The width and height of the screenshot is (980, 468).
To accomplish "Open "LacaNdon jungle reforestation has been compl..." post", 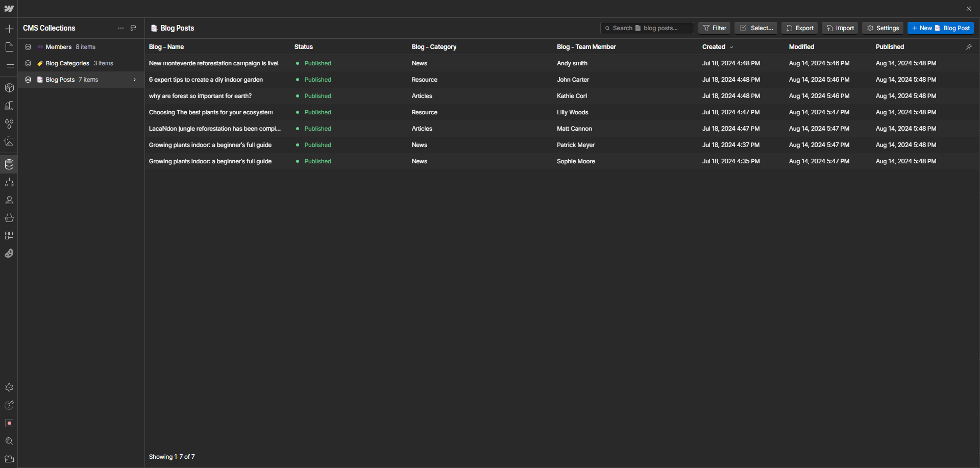I will (x=215, y=129).
